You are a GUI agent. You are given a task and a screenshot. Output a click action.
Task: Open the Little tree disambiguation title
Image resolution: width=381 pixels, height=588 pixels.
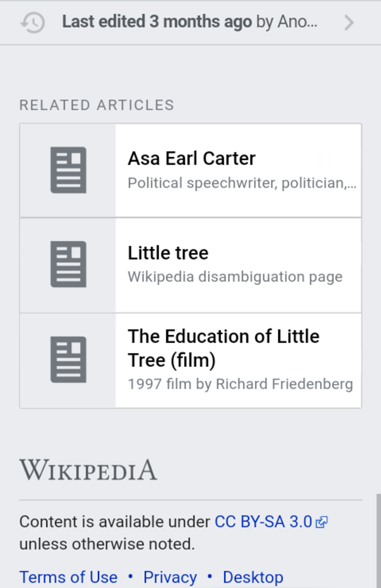coord(168,253)
